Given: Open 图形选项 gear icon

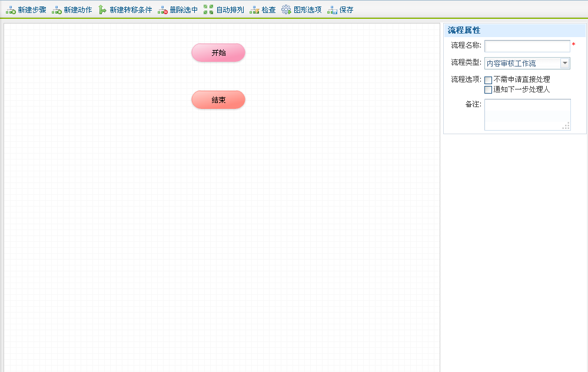Looking at the screenshot, I should [286, 10].
